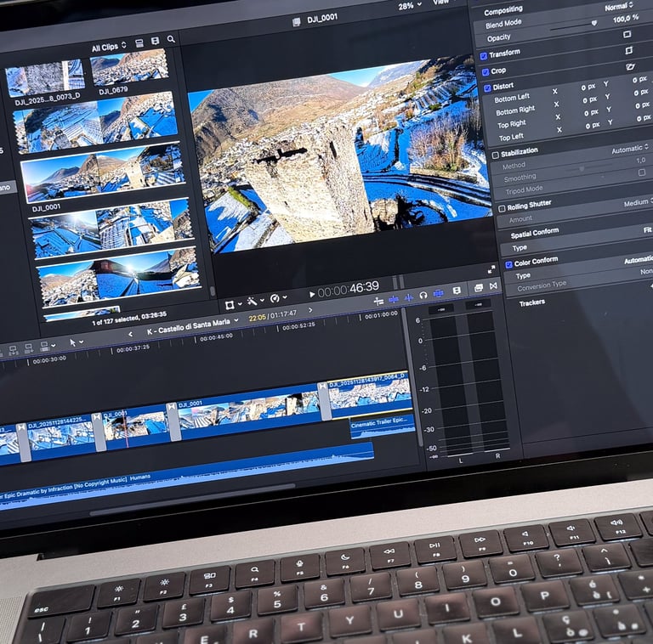
Task: Click the Trackers section heading
Action: tap(531, 302)
